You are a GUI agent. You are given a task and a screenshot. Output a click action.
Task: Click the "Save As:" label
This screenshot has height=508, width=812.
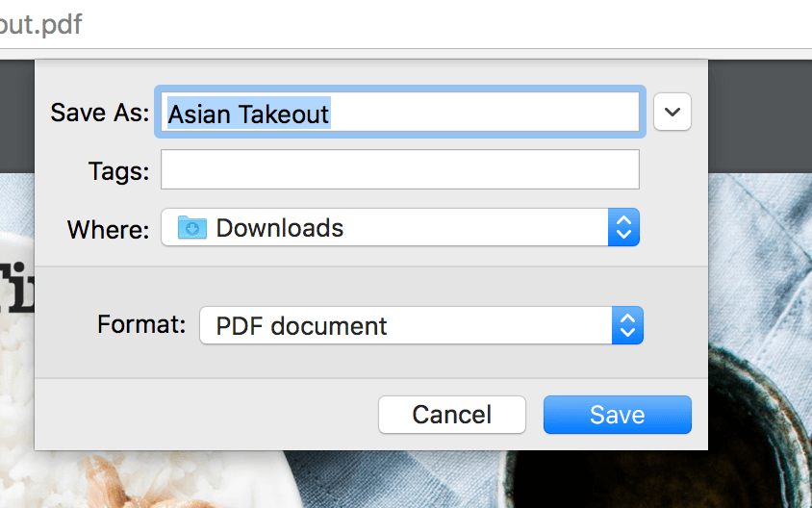point(99,113)
